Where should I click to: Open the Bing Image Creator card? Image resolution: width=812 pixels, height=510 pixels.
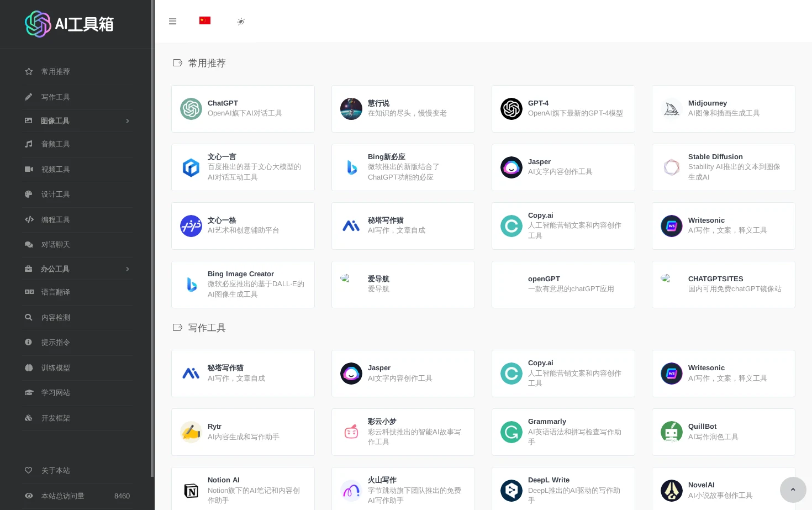coord(243,285)
